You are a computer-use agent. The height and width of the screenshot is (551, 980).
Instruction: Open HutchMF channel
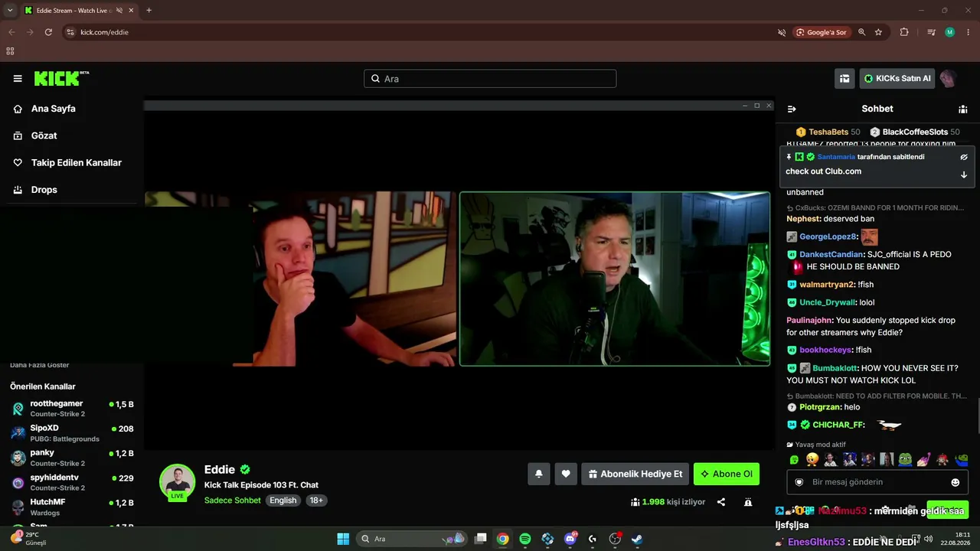click(72, 507)
